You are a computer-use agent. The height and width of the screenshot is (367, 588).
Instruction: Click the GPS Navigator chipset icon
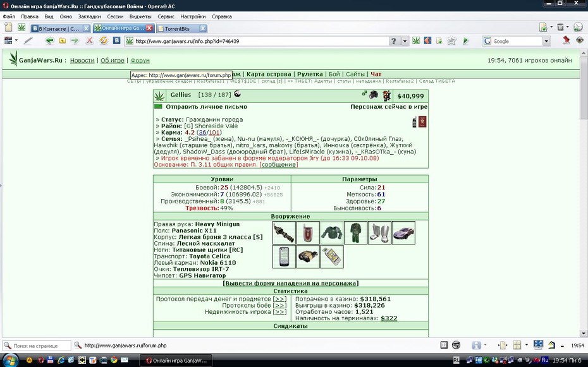click(332, 256)
